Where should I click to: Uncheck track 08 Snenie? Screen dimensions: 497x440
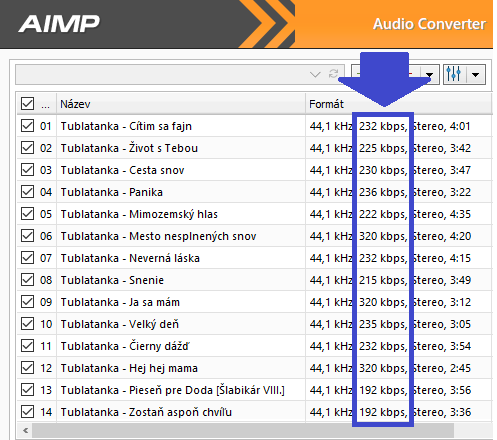27,280
